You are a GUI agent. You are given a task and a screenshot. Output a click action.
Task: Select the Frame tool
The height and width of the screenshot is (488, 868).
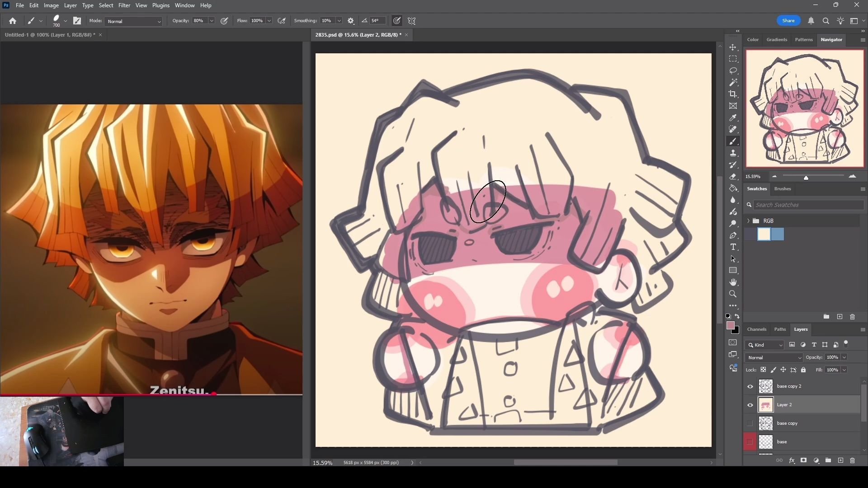pyautogui.click(x=733, y=106)
